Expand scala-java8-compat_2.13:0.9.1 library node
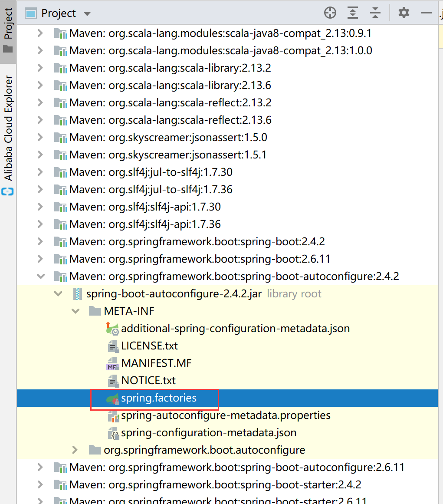 point(40,33)
